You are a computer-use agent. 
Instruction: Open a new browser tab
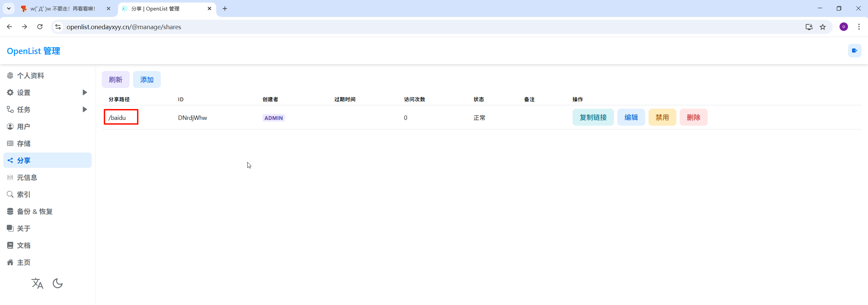tap(225, 8)
